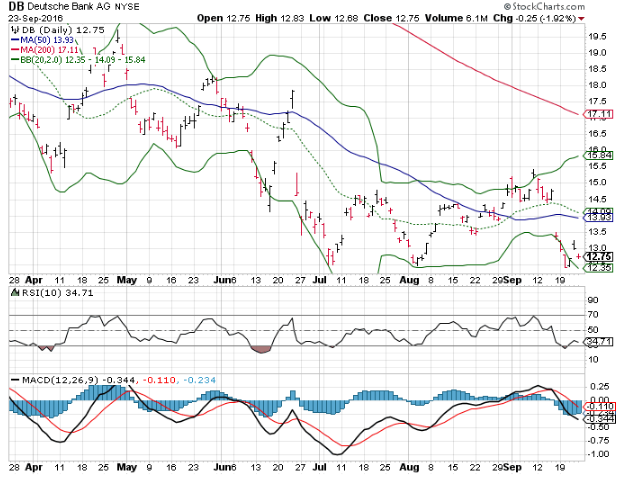Click the green 14.09 middle band price tag
The height and width of the screenshot is (477, 622).
598,212
